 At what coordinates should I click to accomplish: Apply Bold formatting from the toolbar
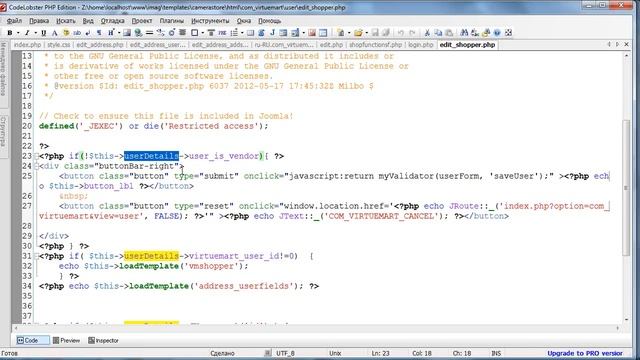pos(10,33)
